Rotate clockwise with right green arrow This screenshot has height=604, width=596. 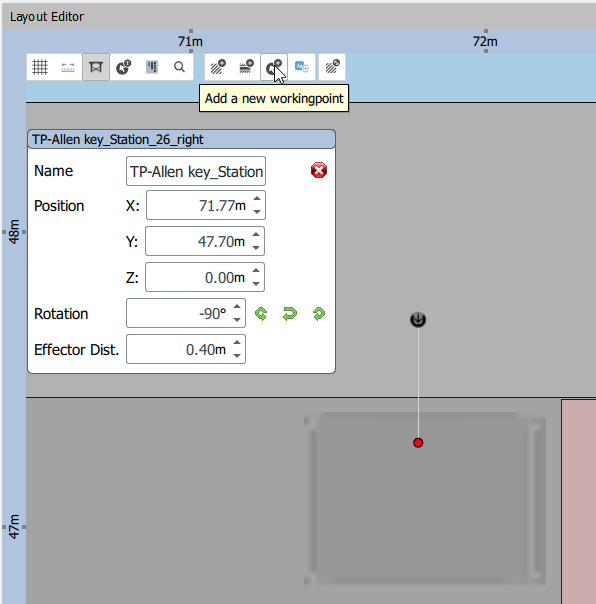tap(319, 314)
